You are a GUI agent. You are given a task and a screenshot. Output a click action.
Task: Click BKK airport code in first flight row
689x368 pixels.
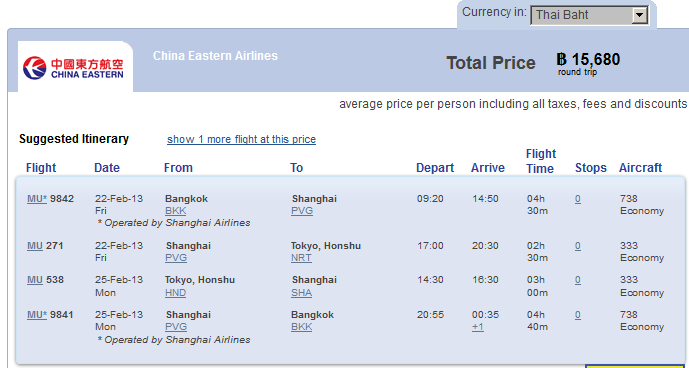pyautogui.click(x=175, y=211)
